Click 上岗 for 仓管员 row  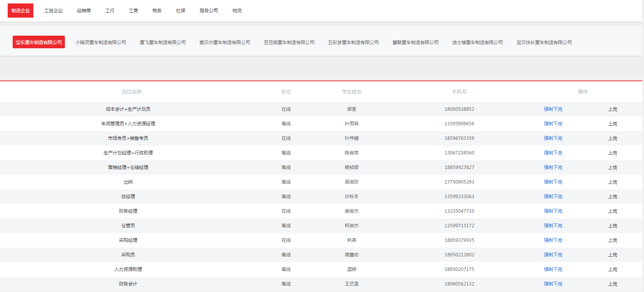coord(613,226)
